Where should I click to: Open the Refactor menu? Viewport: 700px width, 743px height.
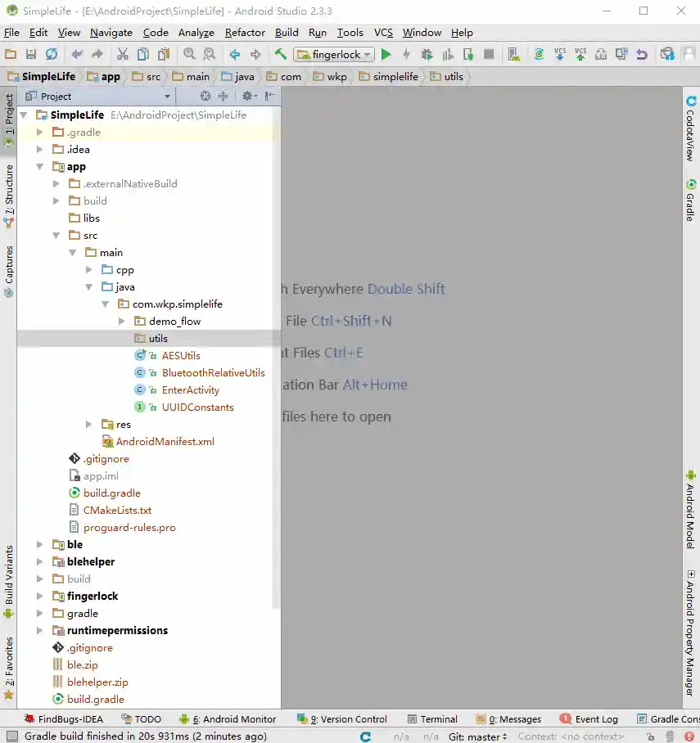pos(245,33)
